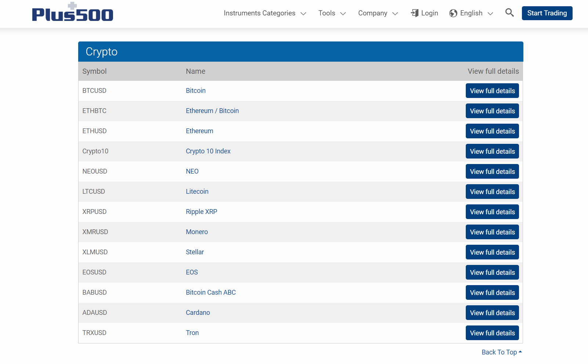Viewport: 588px width, 364px height.
Task: Click the XRPUSD symbol text
Action: pyautogui.click(x=94, y=212)
